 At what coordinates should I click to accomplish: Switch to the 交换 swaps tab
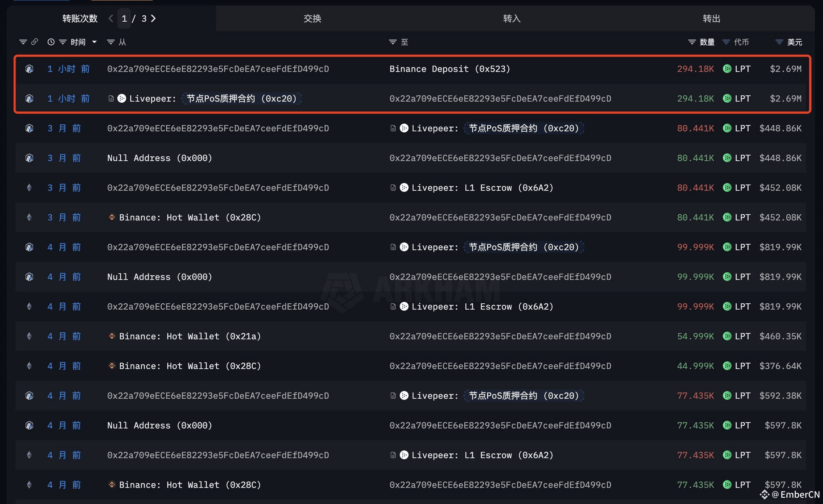click(x=312, y=18)
